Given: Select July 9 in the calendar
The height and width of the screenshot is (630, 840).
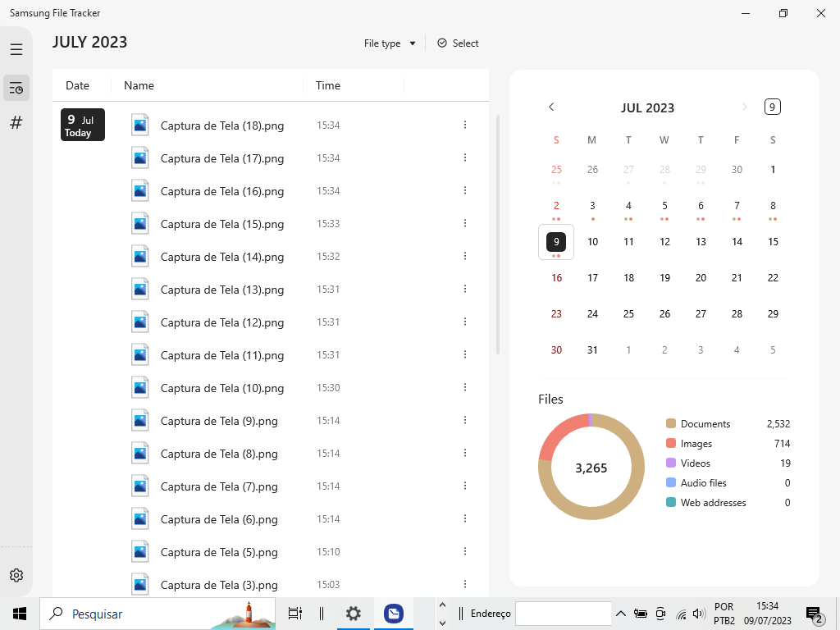Looking at the screenshot, I should click(556, 242).
